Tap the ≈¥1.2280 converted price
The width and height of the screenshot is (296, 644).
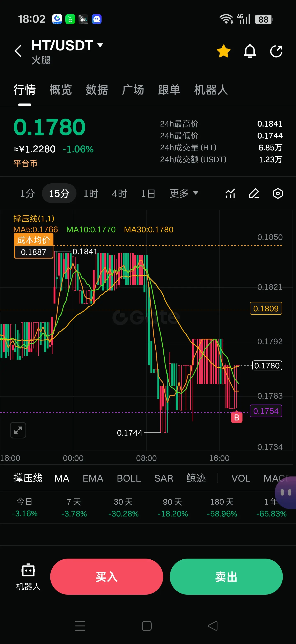35,149
